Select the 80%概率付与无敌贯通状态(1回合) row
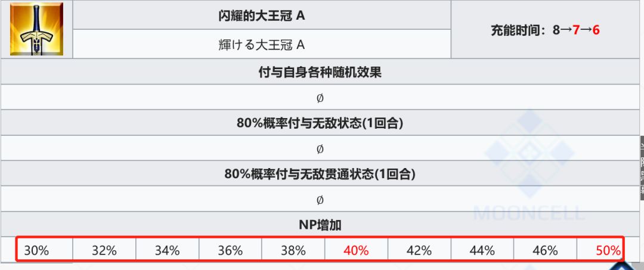Viewport: 644px width, 270px height. pyautogui.click(x=320, y=174)
